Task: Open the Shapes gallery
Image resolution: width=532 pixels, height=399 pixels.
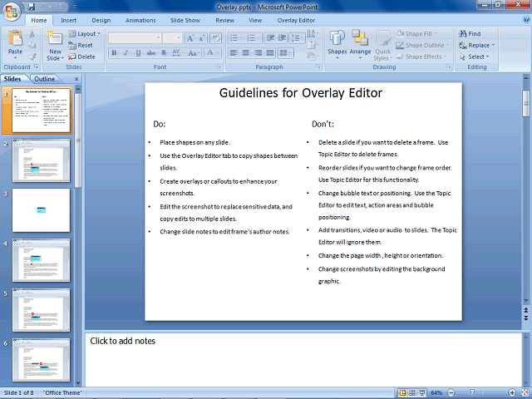Action: [337, 45]
